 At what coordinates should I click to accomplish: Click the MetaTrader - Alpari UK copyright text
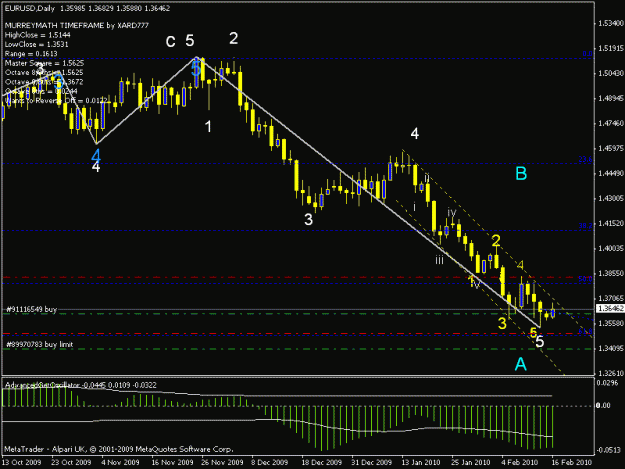119,449
